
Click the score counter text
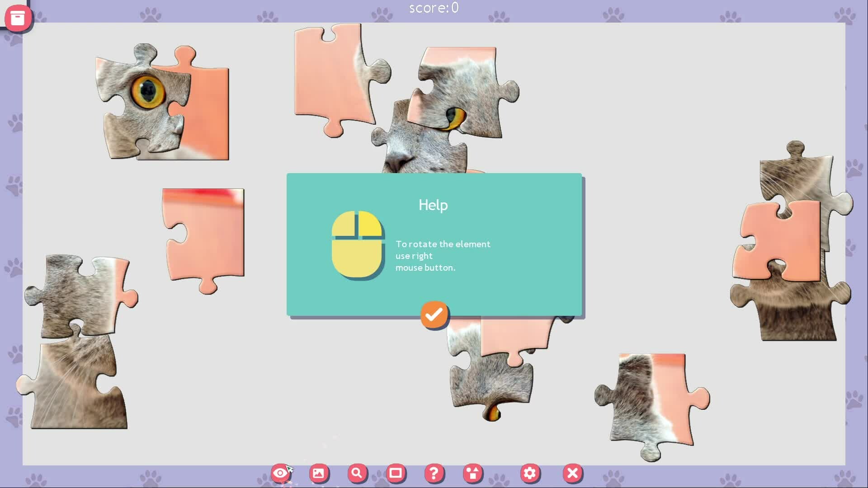point(434,8)
